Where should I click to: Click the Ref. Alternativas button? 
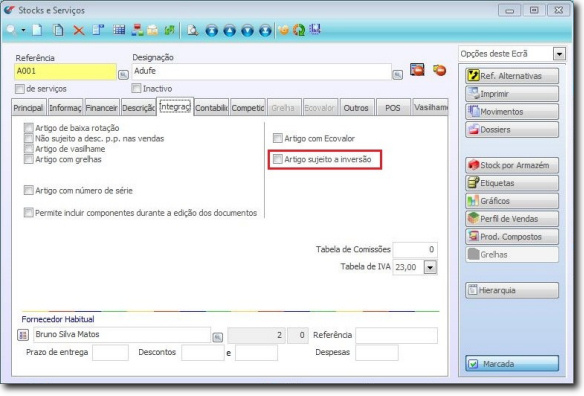(x=512, y=76)
